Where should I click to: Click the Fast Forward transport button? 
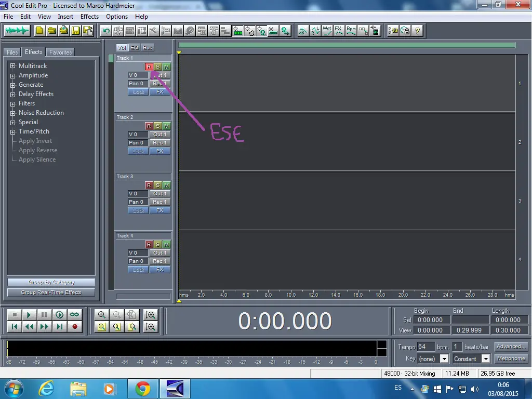coord(44,327)
